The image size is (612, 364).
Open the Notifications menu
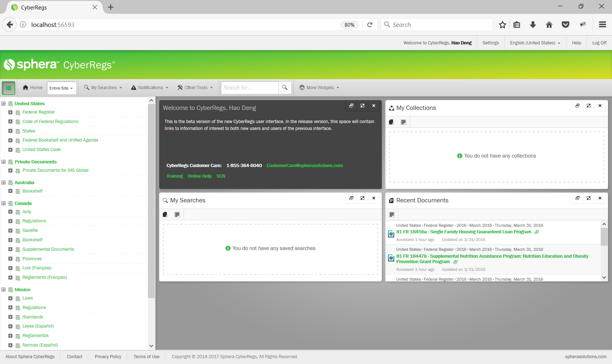click(150, 88)
